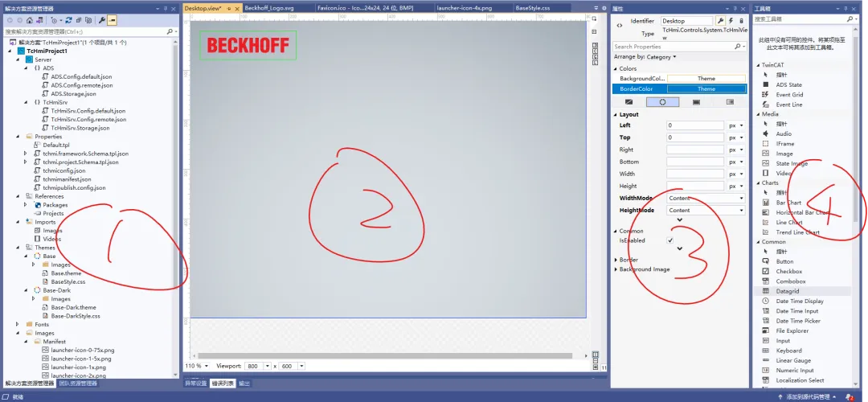This screenshot has width=868, height=402.
Task: Click the BorderColor Theme swatch
Action: [706, 88]
